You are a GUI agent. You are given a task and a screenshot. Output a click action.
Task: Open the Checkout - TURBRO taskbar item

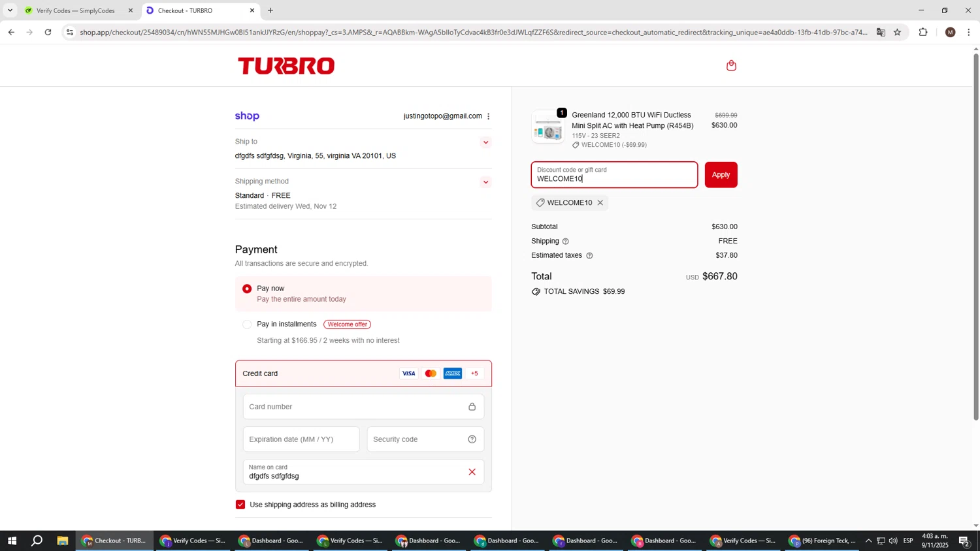tap(115, 541)
